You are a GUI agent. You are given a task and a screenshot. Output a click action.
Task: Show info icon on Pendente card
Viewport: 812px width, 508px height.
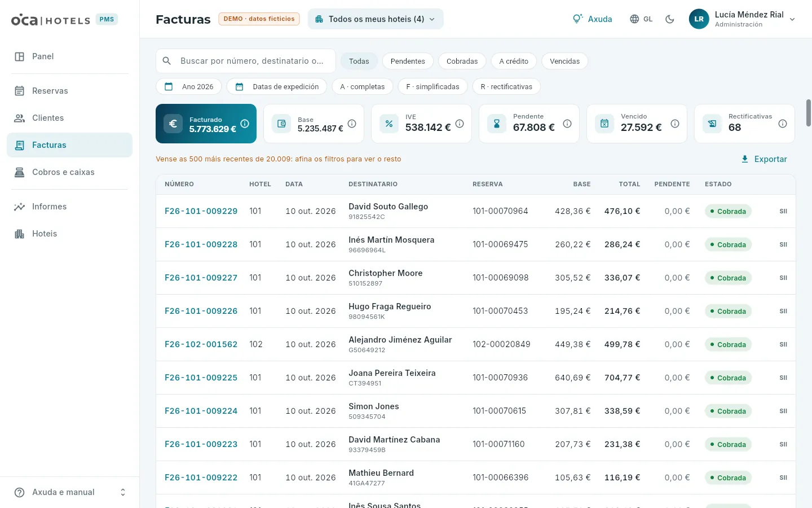coord(567,124)
